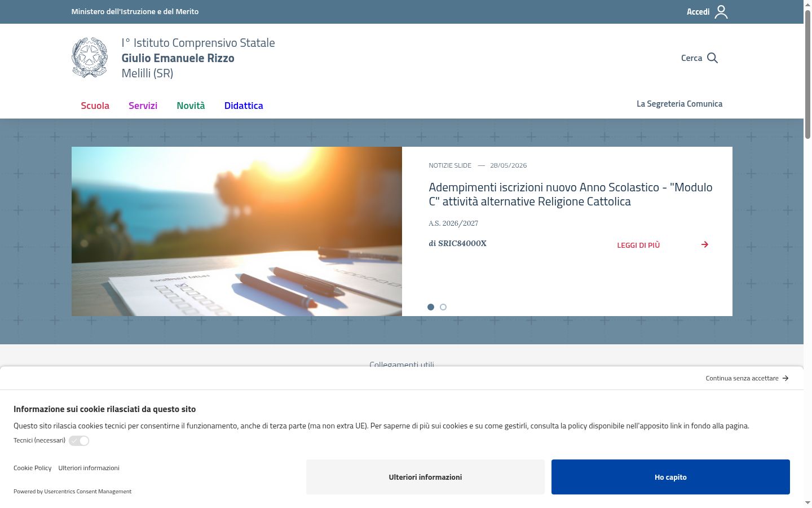This screenshot has height=508, width=812.
Task: Click Ministero dell'Istruzione e del Merito link
Action: (x=135, y=11)
